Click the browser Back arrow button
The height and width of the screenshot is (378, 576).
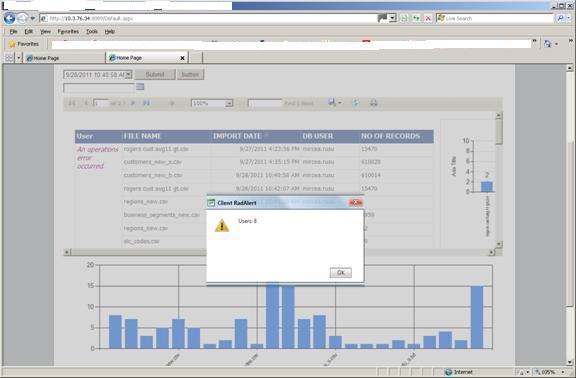10,18
